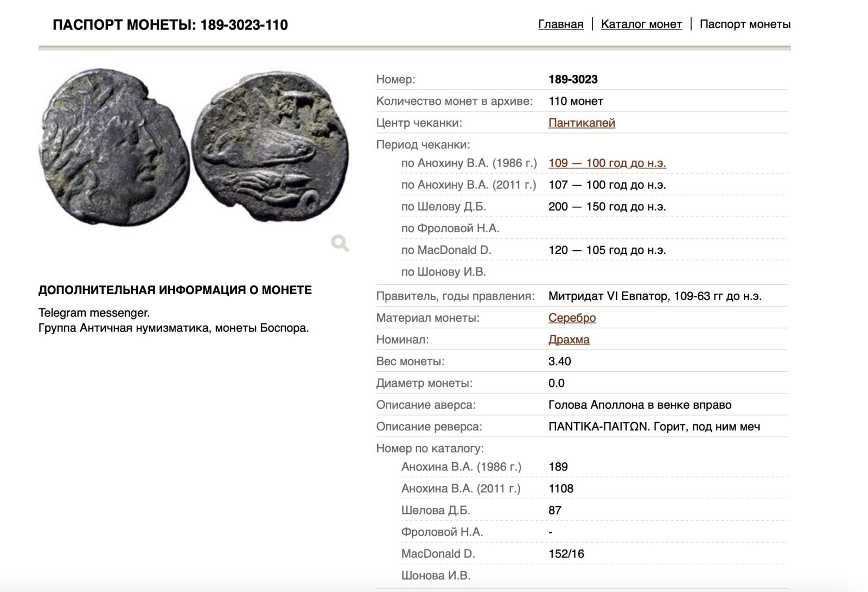Click the label Описание реверса:
This screenshot has height=592, width=868.
pos(429,427)
